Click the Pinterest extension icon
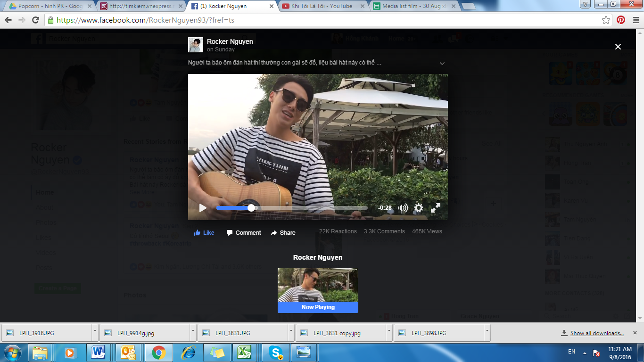The width and height of the screenshot is (644, 362). pos(621,20)
